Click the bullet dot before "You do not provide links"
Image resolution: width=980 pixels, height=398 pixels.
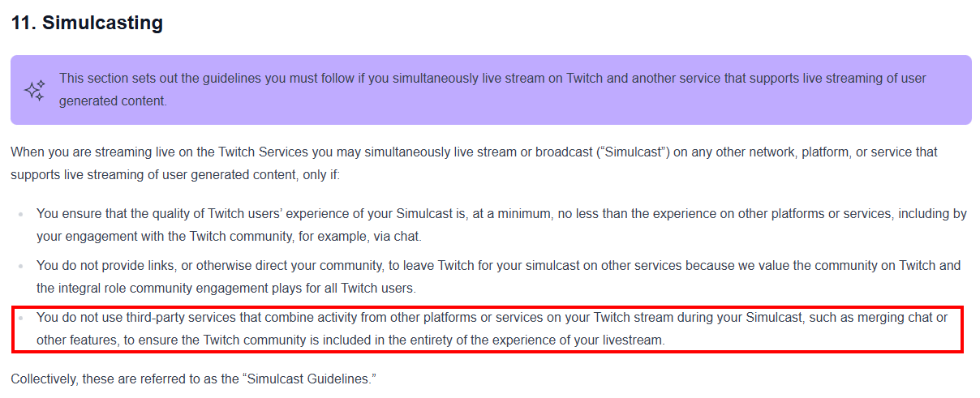tap(20, 266)
